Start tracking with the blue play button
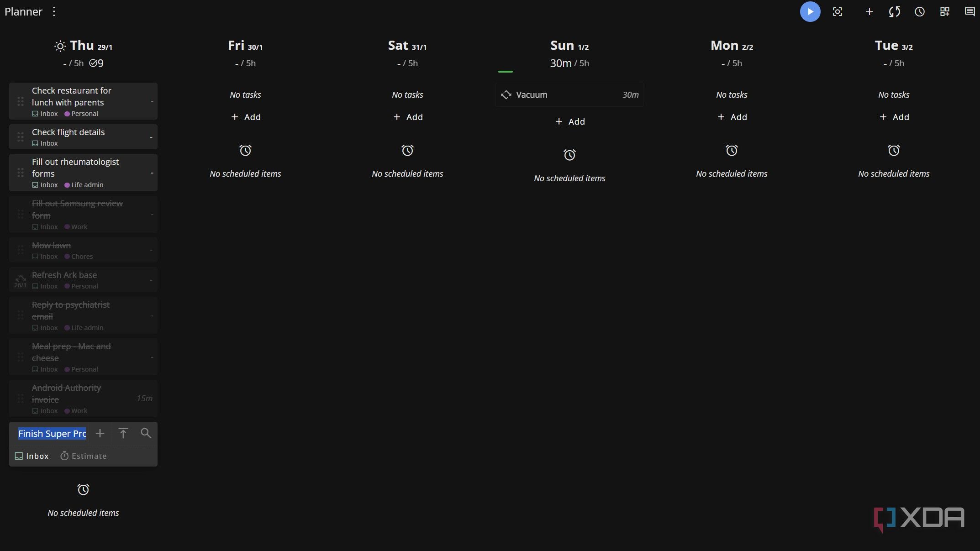This screenshot has width=980, height=551. [x=810, y=12]
